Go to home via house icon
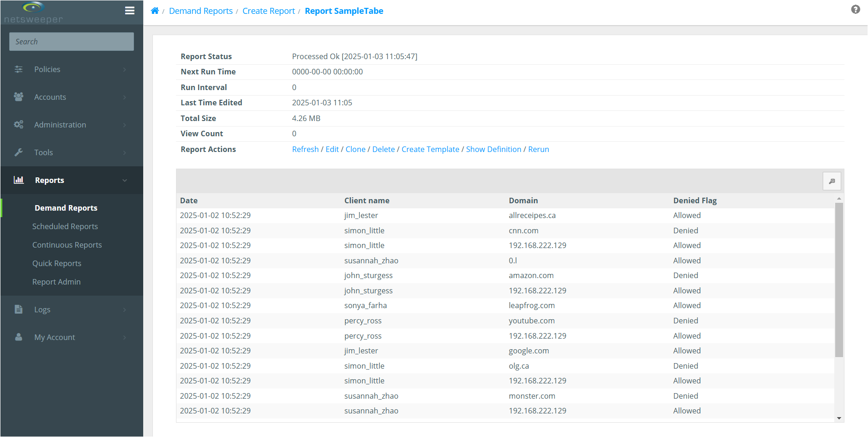The image size is (868, 437). [x=155, y=11]
